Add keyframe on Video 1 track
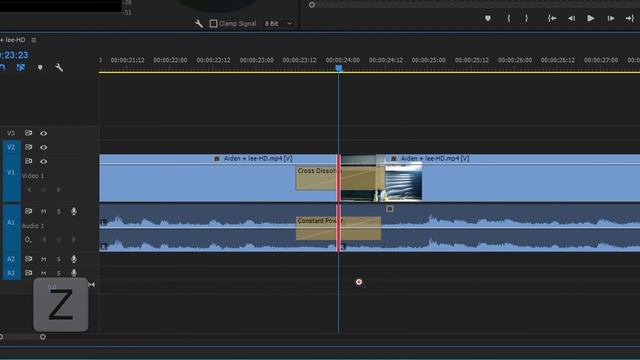 pos(44,190)
